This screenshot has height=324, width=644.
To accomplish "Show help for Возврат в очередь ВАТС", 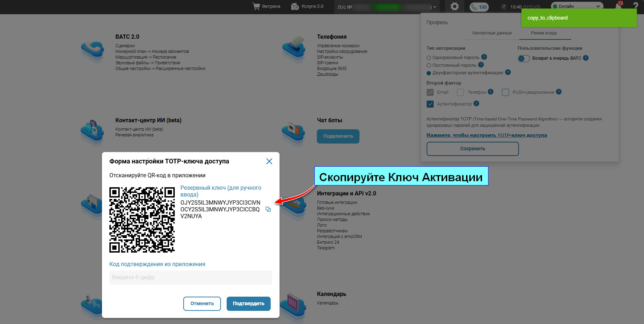I will (586, 58).
